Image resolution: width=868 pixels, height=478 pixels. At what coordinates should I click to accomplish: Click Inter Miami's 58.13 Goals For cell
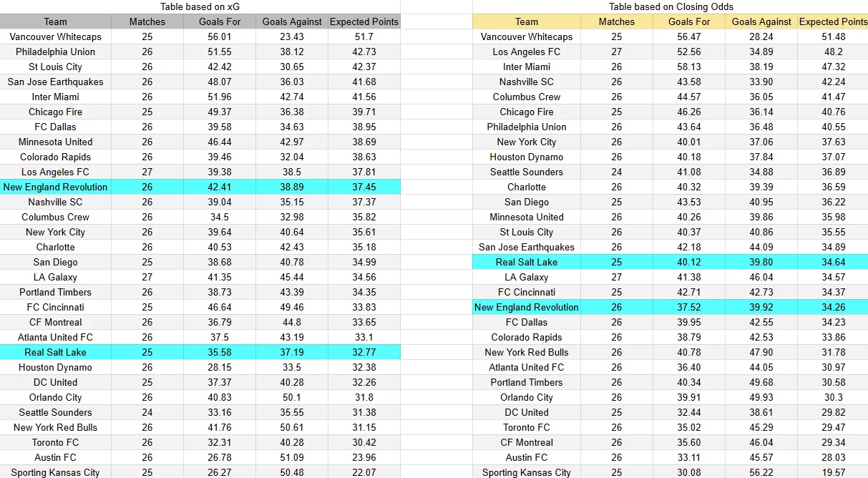pyautogui.click(x=690, y=67)
